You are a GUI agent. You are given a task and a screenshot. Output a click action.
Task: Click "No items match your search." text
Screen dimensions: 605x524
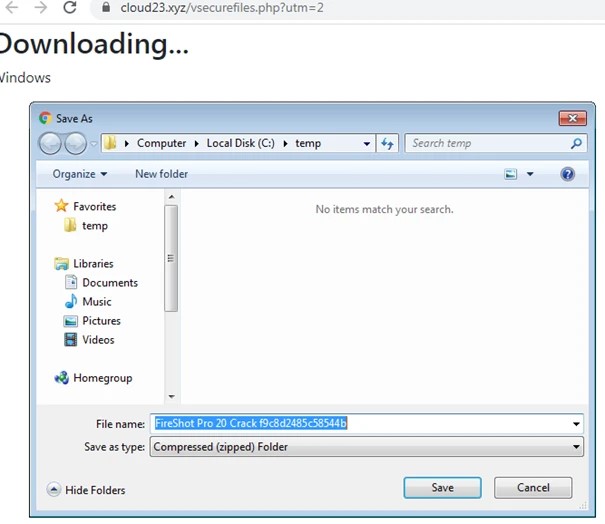tap(384, 209)
